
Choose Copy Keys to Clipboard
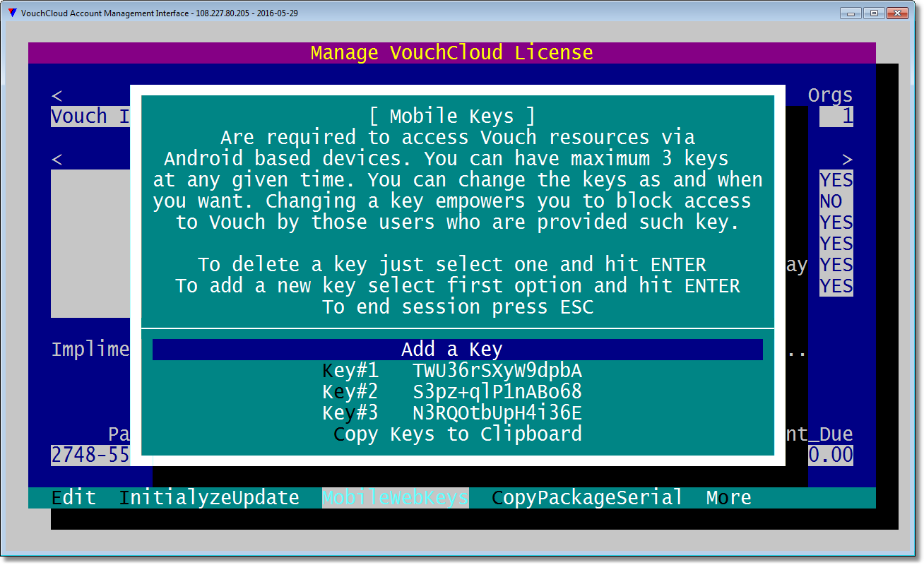pos(458,434)
